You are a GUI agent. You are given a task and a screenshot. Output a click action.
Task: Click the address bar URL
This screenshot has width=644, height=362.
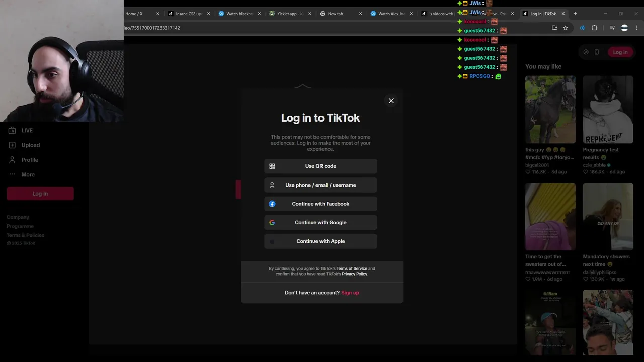click(x=152, y=28)
